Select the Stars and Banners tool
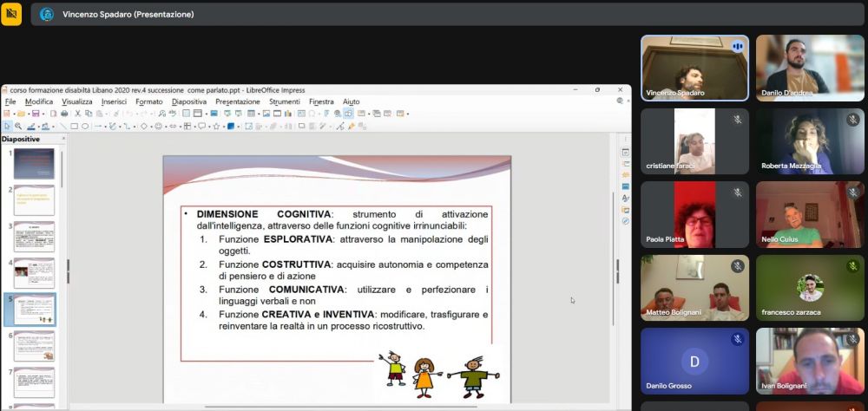The width and height of the screenshot is (868, 411). 216,126
